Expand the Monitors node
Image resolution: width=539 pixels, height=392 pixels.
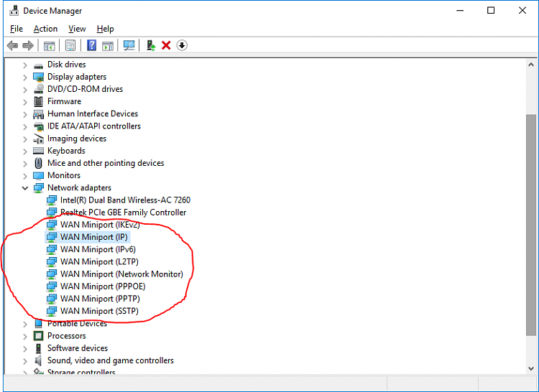[24, 176]
